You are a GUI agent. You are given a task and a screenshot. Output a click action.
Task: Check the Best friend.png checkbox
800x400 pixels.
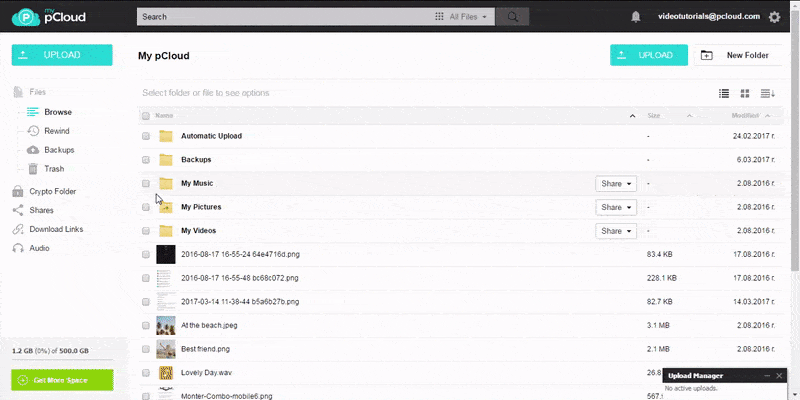[146, 349]
